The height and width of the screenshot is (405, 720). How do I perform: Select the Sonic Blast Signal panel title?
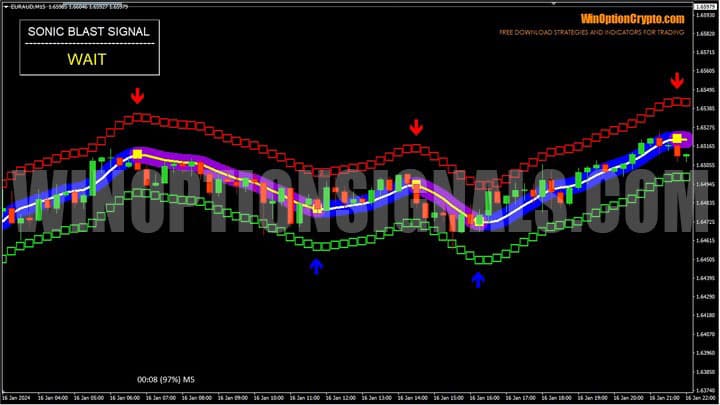tap(88, 32)
